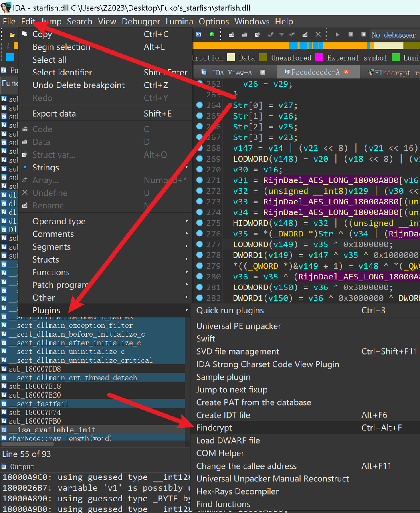This screenshot has width=420, height=513.
Task: Click Hex-Rays Decompiler plugin entry
Action: 305,491
